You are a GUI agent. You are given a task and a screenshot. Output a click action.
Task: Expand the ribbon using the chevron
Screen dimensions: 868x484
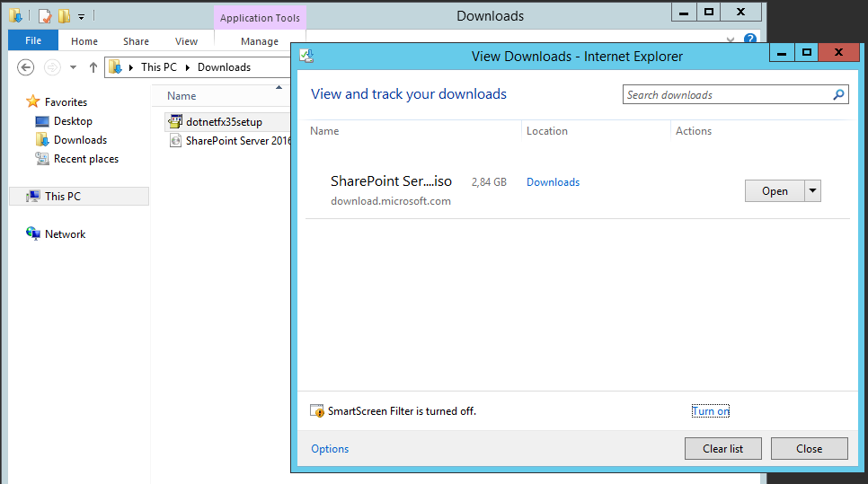[x=731, y=40]
